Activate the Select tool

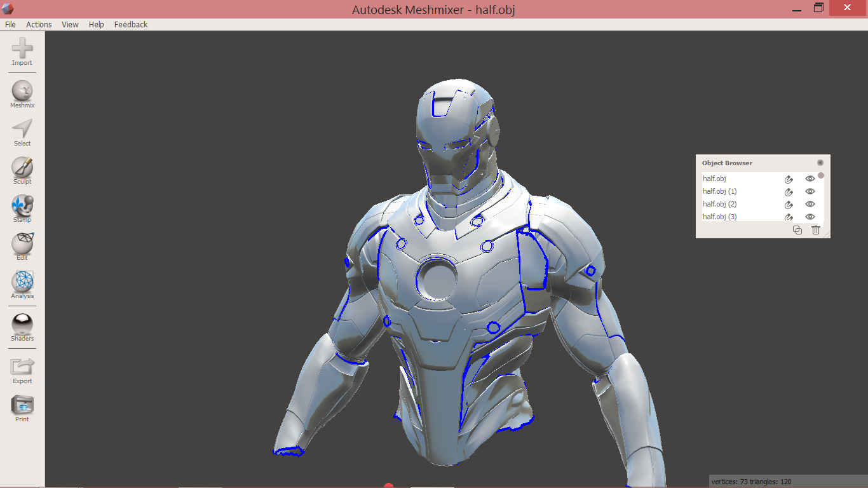[x=22, y=132]
